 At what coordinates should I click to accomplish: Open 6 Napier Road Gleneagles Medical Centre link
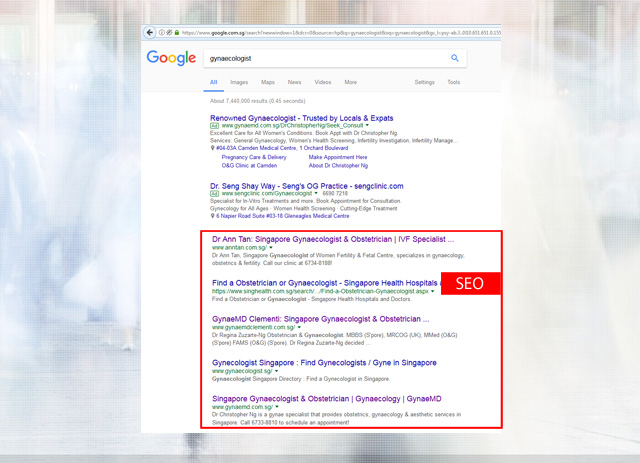click(x=282, y=216)
